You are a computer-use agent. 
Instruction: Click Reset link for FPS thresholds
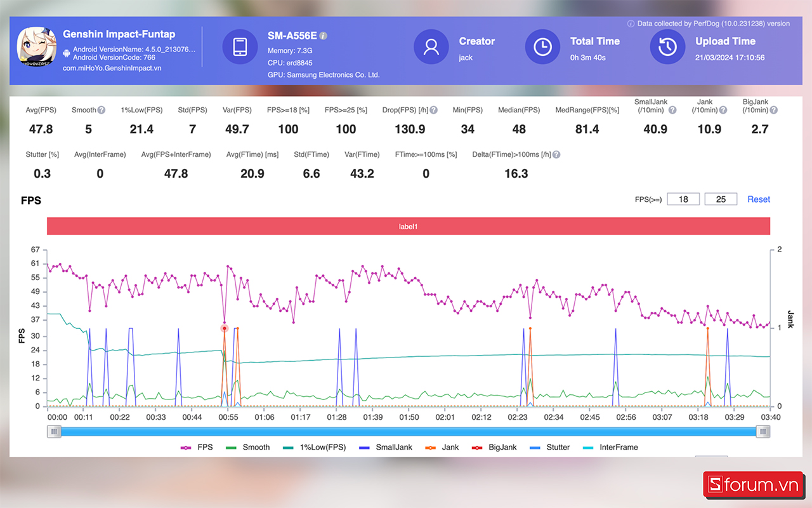pos(758,199)
